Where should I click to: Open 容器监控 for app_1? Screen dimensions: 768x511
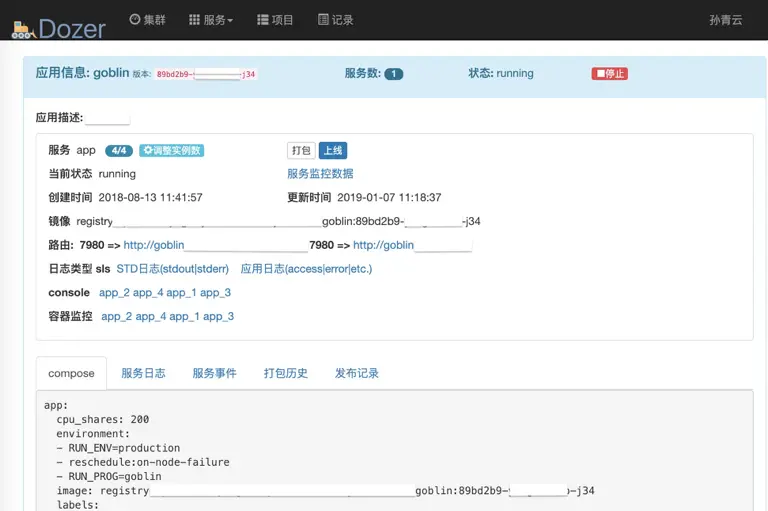pyautogui.click(x=184, y=316)
